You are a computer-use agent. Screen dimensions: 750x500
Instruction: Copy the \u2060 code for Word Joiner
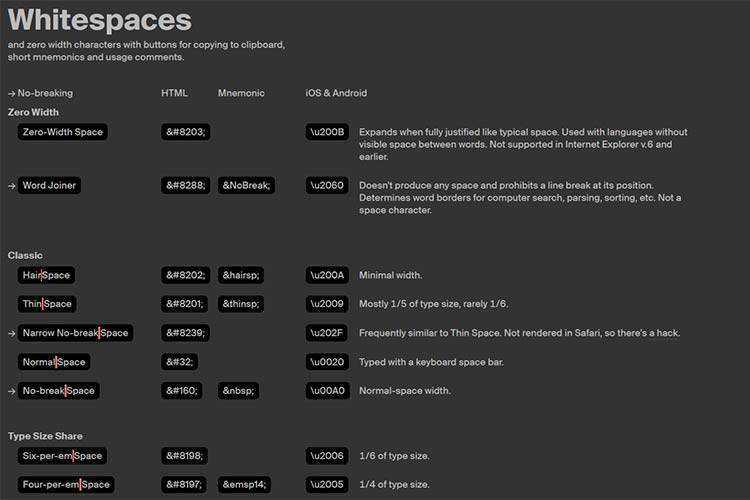[x=327, y=185]
